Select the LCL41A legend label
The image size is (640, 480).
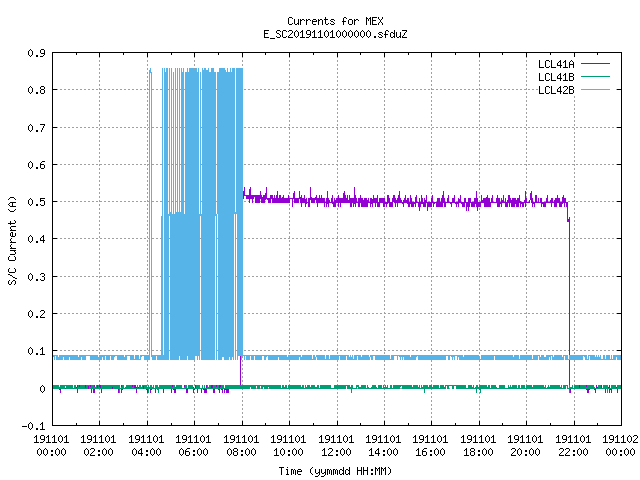556,64
